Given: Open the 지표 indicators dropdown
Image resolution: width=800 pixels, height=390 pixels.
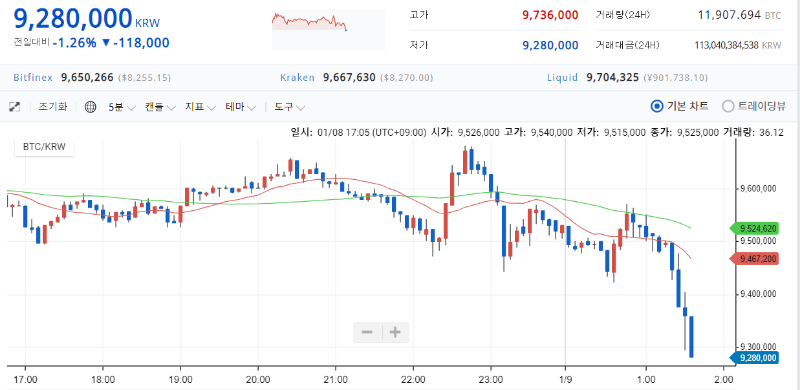Looking at the screenshot, I should point(201,107).
